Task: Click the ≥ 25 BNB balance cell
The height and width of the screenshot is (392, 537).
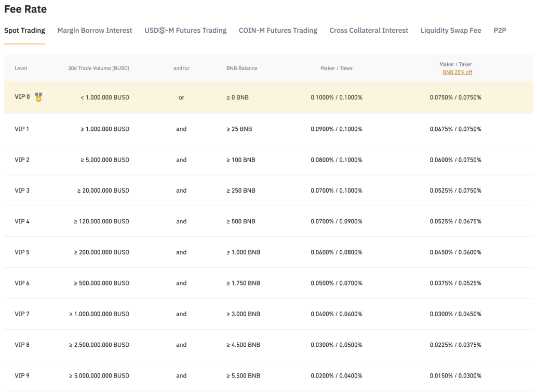Action: pos(239,129)
